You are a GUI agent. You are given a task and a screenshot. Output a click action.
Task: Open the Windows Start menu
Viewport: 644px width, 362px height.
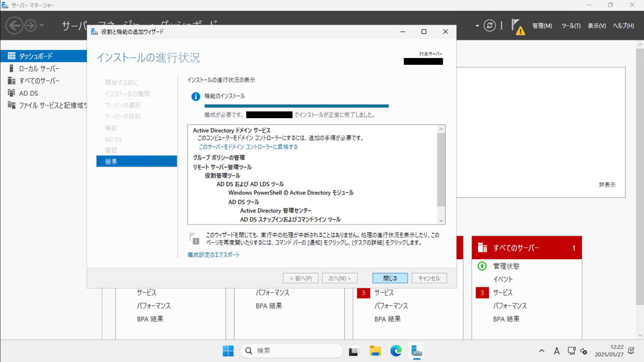pyautogui.click(x=228, y=351)
